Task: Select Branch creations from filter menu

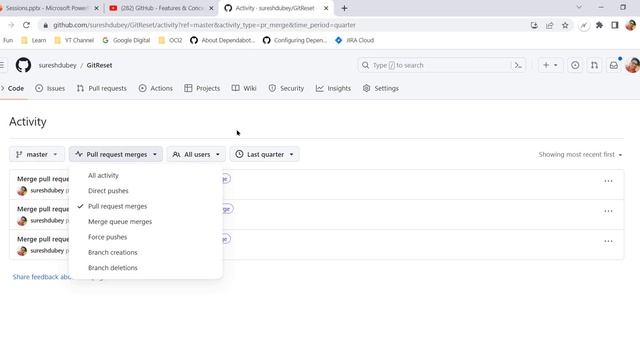Action: 146,253
